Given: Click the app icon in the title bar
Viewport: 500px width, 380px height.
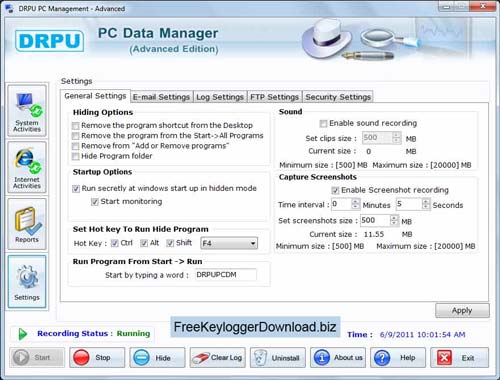Looking at the screenshot, I should pos(10,8).
